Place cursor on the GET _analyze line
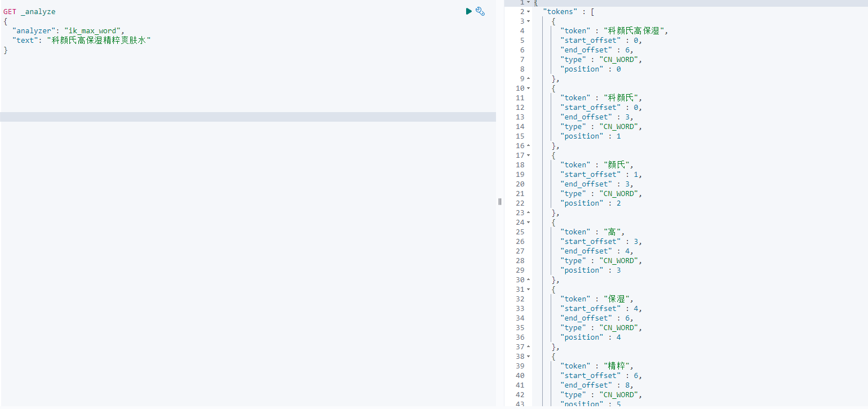 (x=29, y=12)
